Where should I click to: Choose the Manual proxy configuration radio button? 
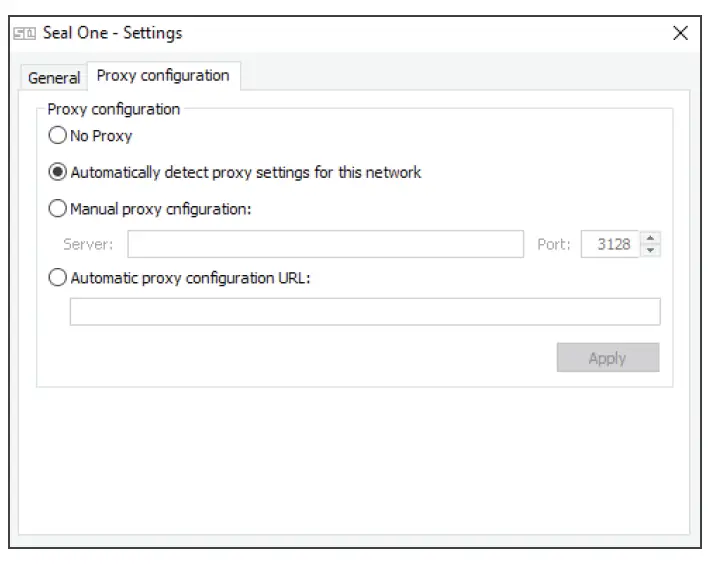tap(58, 209)
